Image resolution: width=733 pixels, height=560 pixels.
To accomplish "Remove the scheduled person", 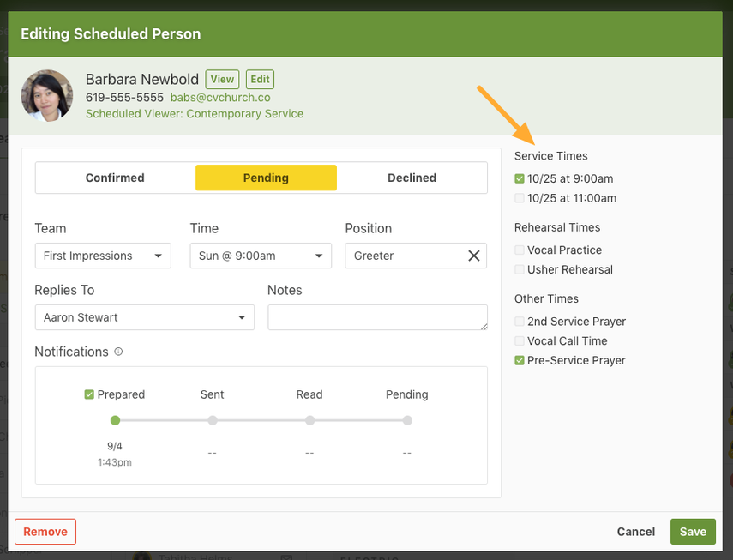I will click(45, 532).
